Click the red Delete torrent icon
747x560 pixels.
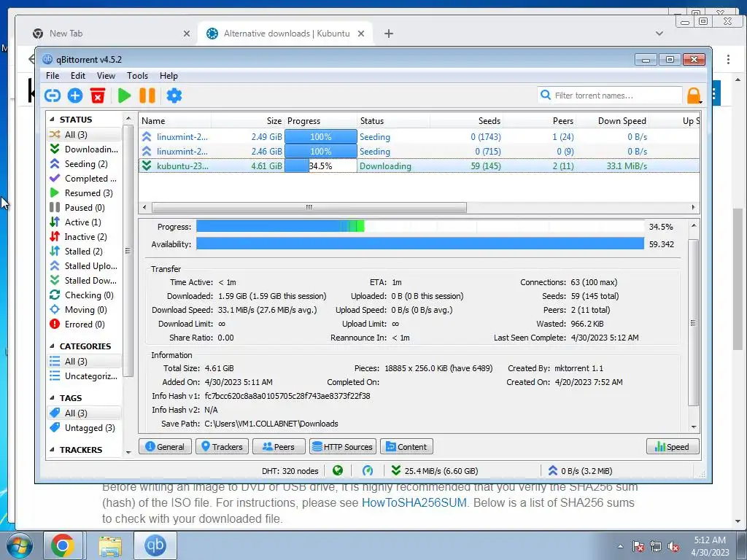(98, 96)
